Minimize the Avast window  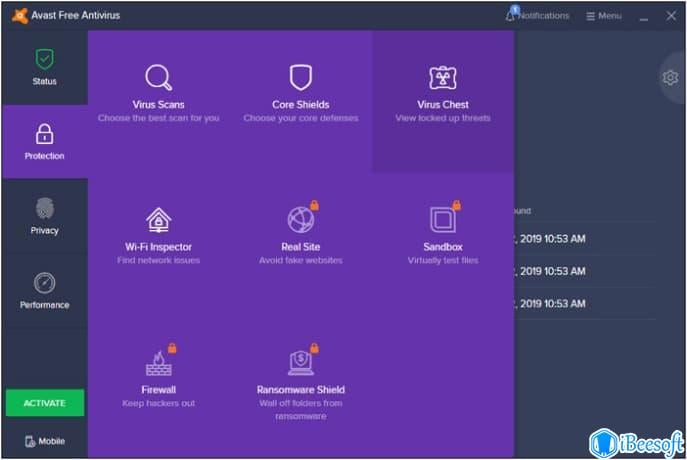pyautogui.click(x=644, y=17)
